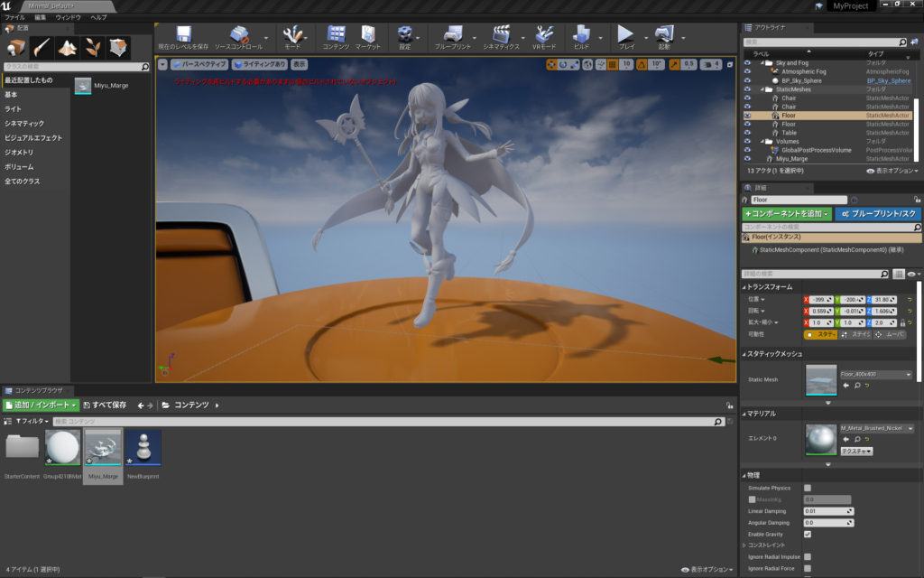Viewport: 924px width, 578px height.
Task: Click the Save Current Level toolbar icon
Action: pyautogui.click(x=183, y=34)
